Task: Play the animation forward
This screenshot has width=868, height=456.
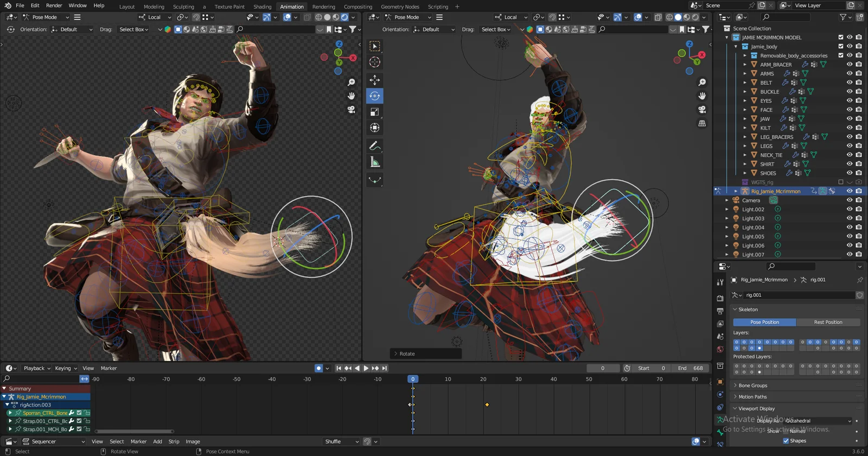Action: tap(366, 368)
